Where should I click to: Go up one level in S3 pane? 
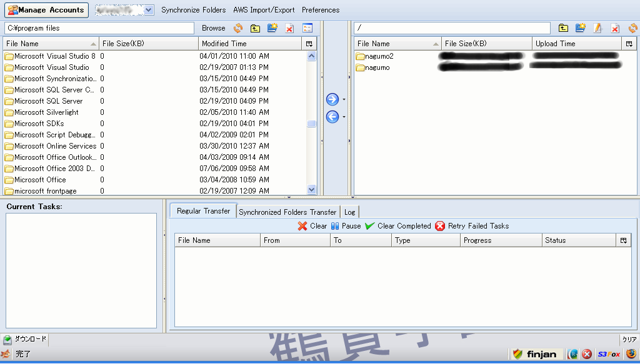click(563, 27)
